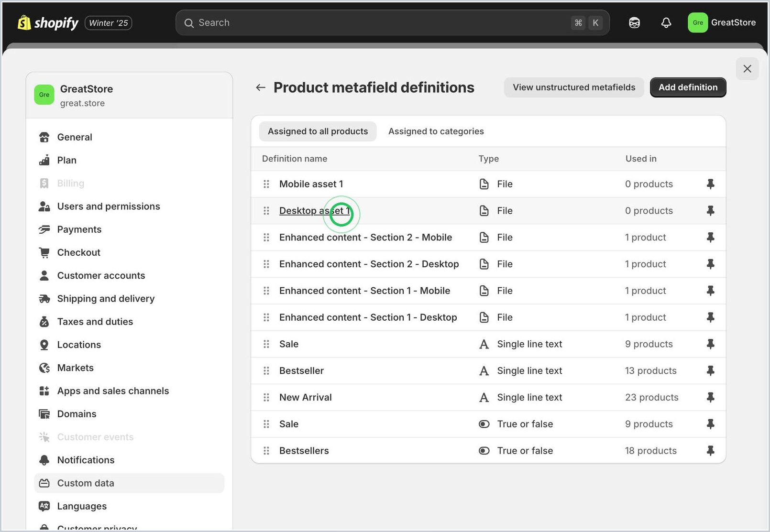Click '18 products' in Bestsellers row
770x532 pixels.
[650, 451]
